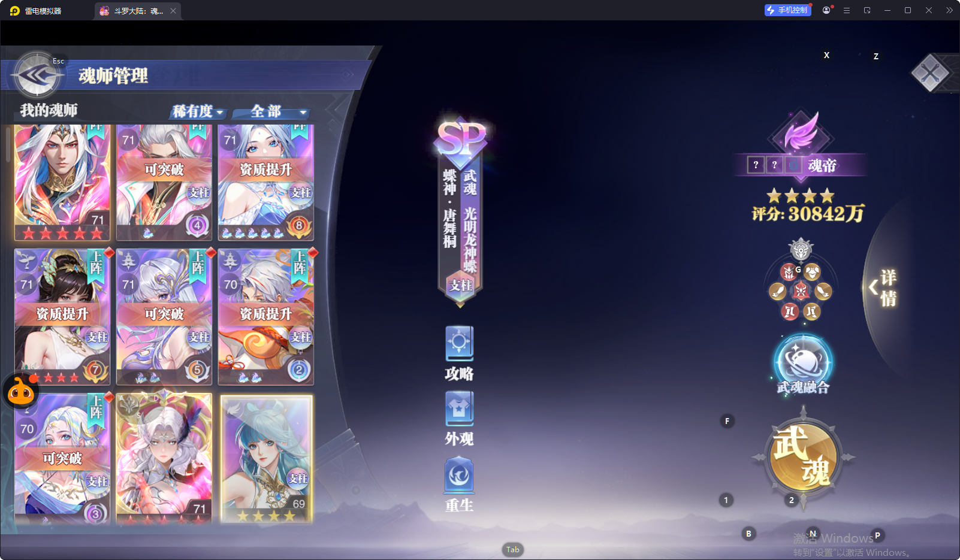The height and width of the screenshot is (560, 960).
Task: Select the level 69 card with four gold stars
Action: [x=266, y=458]
